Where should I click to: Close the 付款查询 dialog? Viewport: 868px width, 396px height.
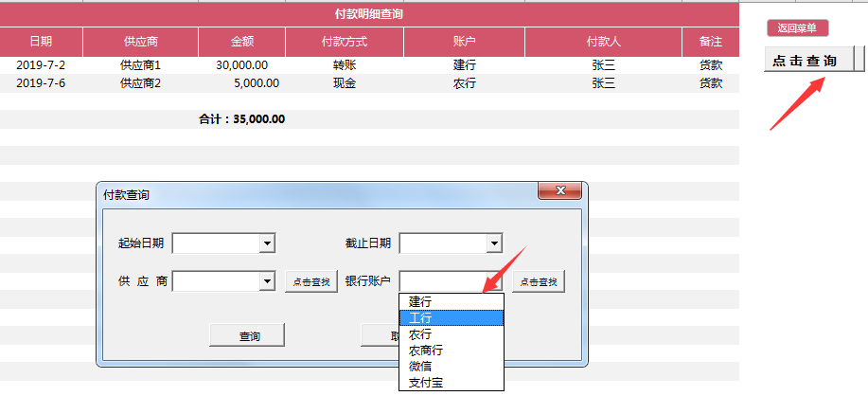coord(559,191)
